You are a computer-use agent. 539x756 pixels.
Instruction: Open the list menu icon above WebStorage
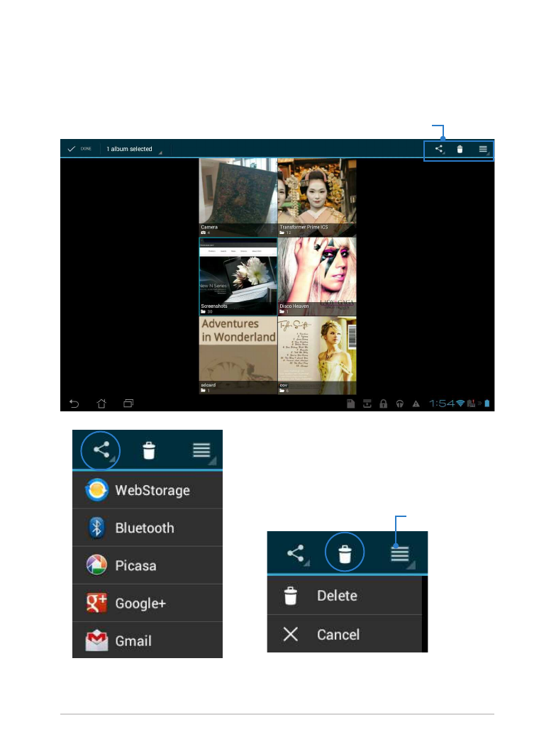pos(204,450)
